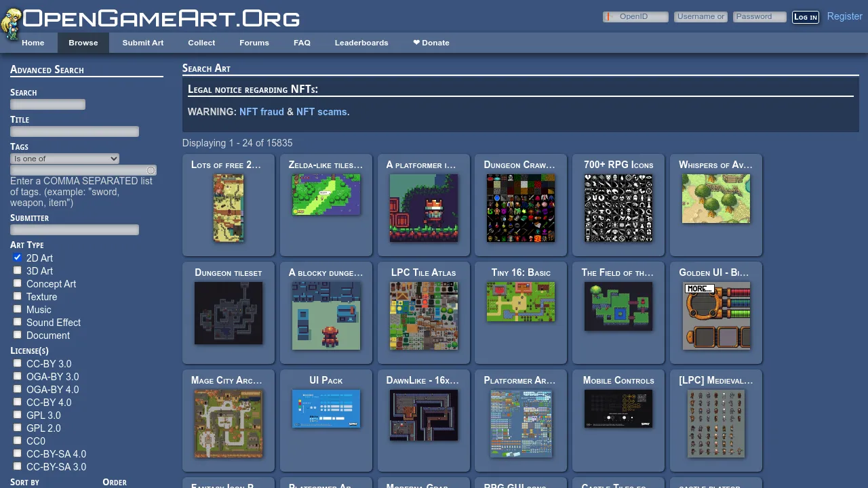Check the Concept Art type checkbox
Screen dimensions: 868x488
tap(17, 283)
